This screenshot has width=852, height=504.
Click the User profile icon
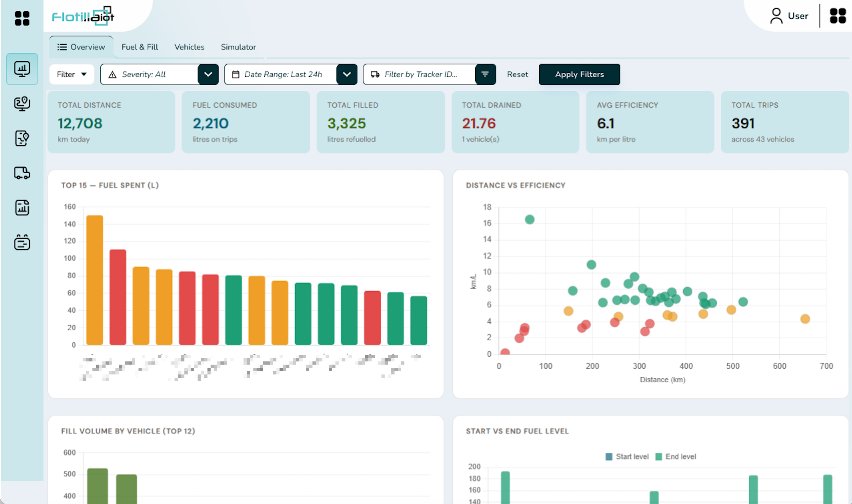pos(776,16)
